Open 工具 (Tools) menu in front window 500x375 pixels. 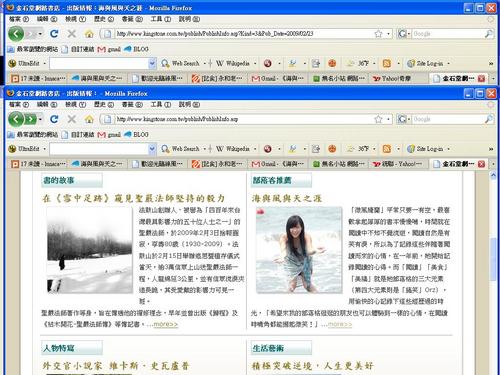pos(160,104)
